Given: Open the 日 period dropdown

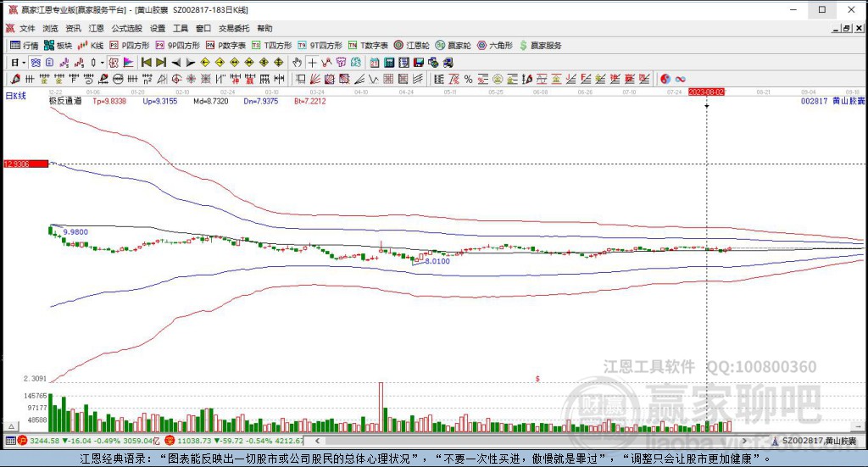Looking at the screenshot, I should coord(17,63).
